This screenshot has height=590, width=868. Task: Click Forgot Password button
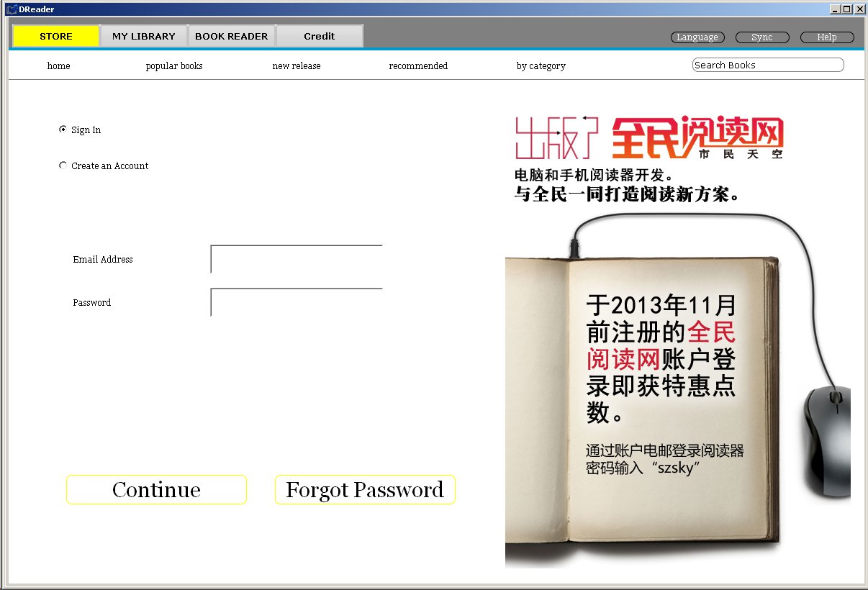click(x=365, y=489)
